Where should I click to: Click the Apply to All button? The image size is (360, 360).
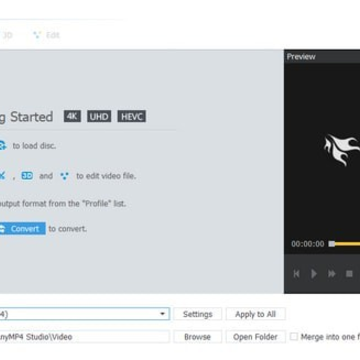255,314
